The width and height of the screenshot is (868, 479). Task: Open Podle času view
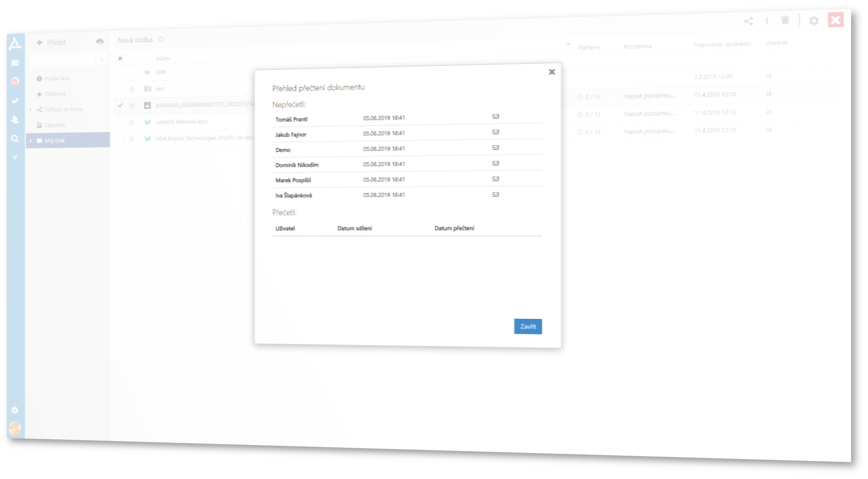(57, 79)
